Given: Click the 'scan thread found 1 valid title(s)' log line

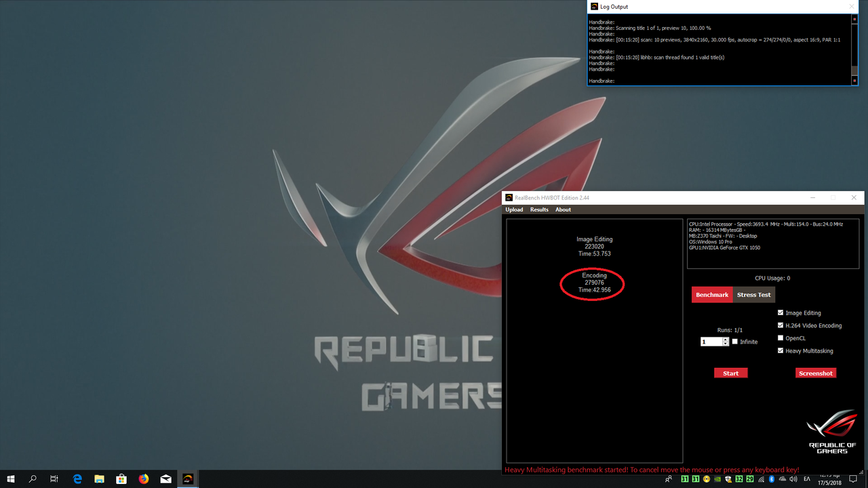Looking at the screenshot, I should point(656,58).
